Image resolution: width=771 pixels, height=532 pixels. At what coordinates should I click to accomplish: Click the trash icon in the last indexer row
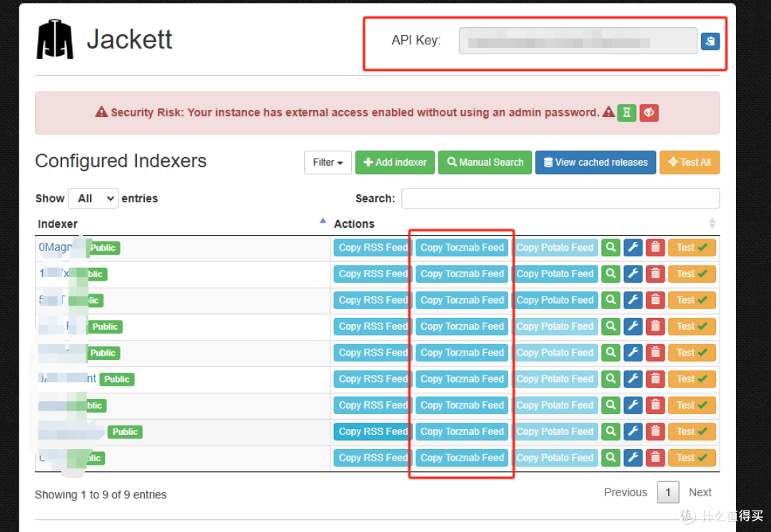pyautogui.click(x=655, y=458)
